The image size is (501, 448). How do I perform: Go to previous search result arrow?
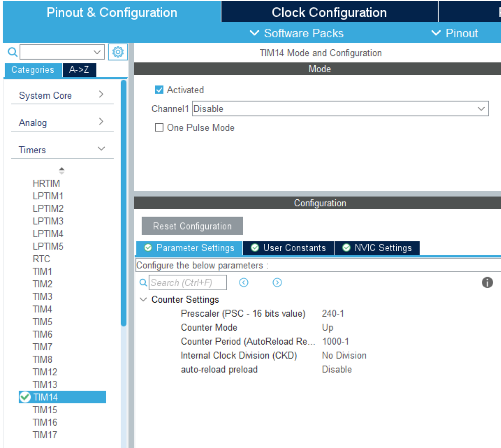244,283
